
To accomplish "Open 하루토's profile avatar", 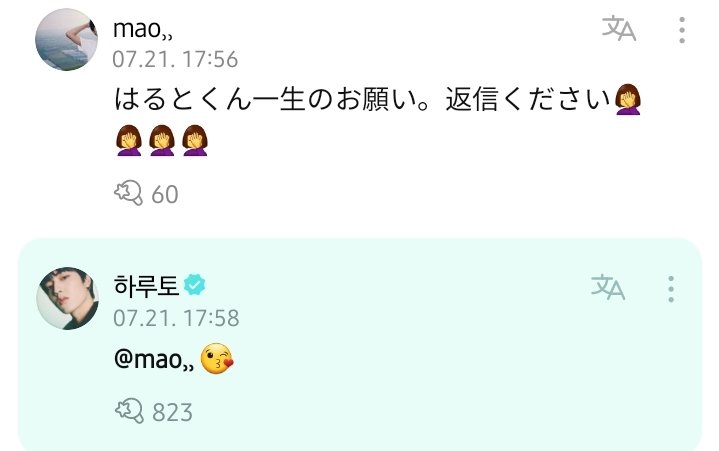I will [x=67, y=298].
